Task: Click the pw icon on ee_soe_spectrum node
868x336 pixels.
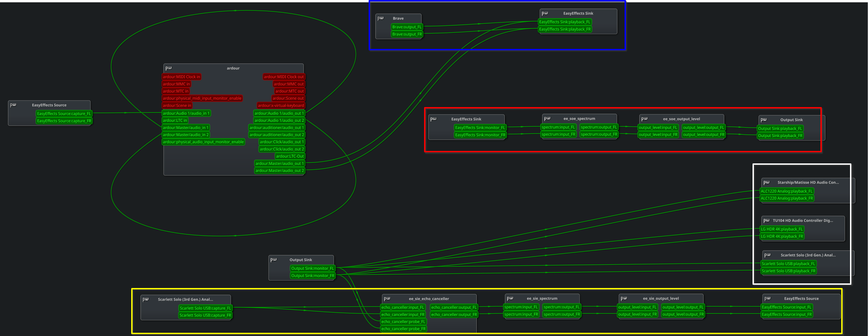Action: 547,119
